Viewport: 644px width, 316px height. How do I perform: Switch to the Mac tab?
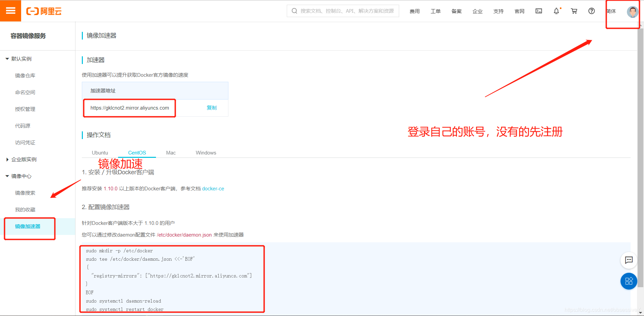coord(171,153)
